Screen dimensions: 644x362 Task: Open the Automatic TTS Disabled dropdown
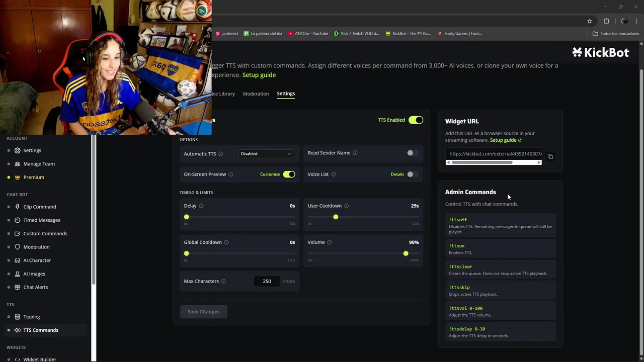point(266,154)
